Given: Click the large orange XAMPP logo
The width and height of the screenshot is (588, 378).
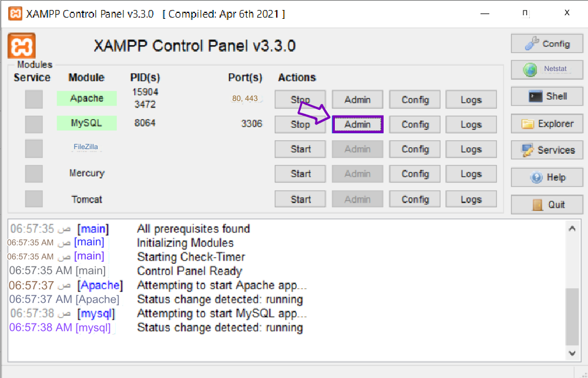Looking at the screenshot, I should pos(22,46).
